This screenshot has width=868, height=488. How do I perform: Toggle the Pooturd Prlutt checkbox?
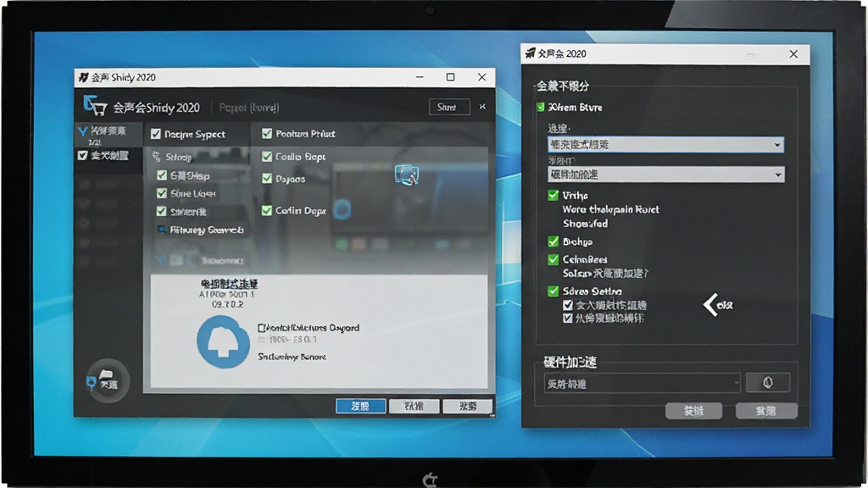pyautogui.click(x=267, y=133)
